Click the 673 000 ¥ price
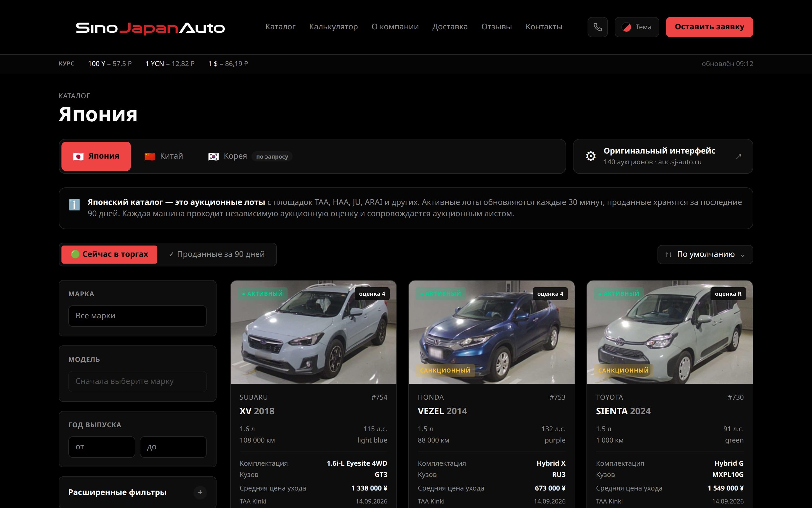The width and height of the screenshot is (812, 508). pos(550,488)
